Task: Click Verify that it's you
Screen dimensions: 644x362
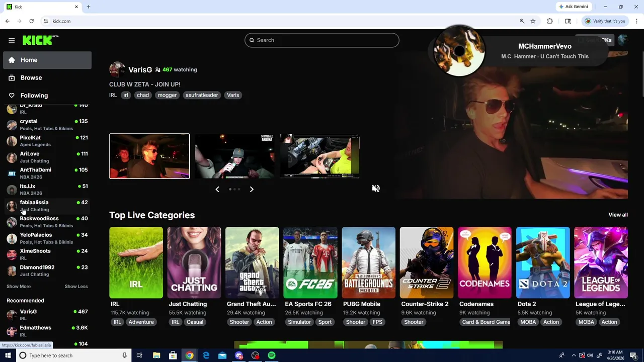Action: click(605, 21)
